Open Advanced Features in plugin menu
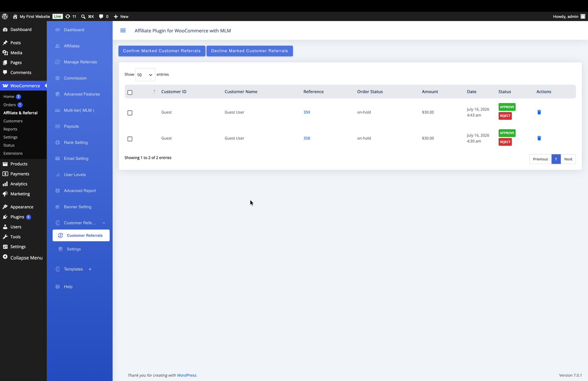The image size is (588, 381). [x=82, y=94]
